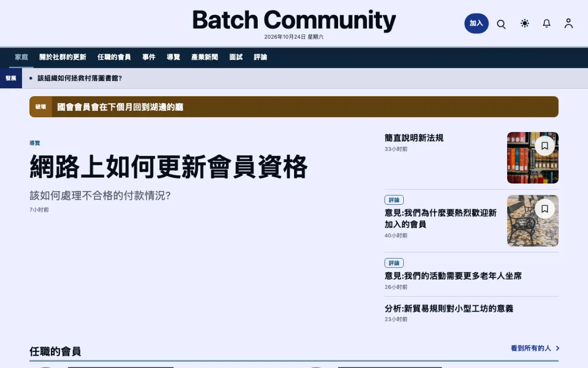Open article 意見:我們為什麼要熱烈歡迎新加入的會員
The height and width of the screenshot is (368, 588).
tap(441, 218)
